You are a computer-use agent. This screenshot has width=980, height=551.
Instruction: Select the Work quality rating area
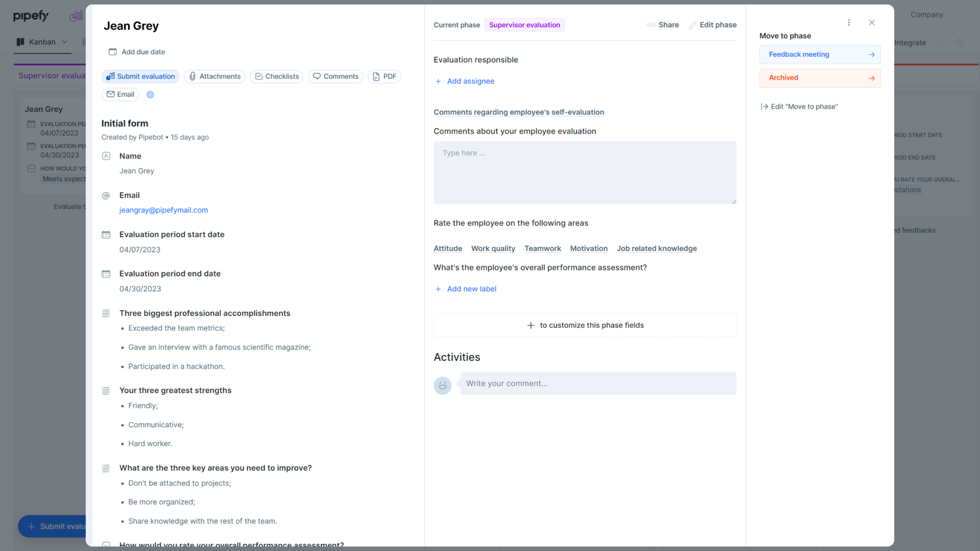tap(493, 248)
